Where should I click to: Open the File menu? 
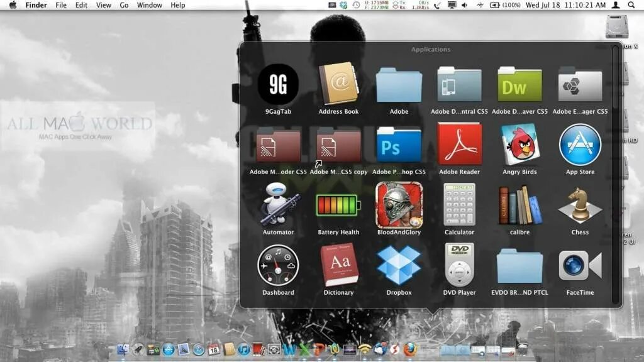coord(61,5)
